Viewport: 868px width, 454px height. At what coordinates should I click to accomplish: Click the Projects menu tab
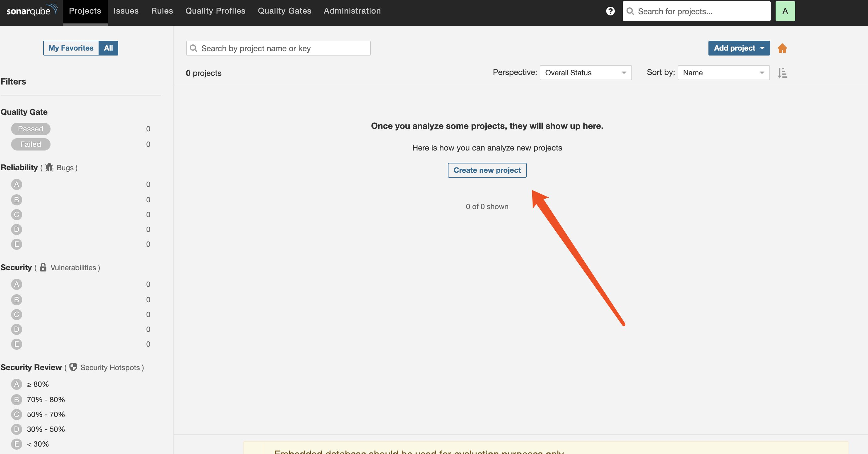pos(85,10)
